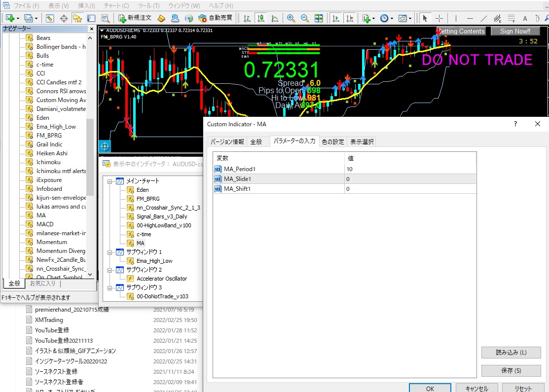
Task: Select the text label tool
Action: click(525, 18)
